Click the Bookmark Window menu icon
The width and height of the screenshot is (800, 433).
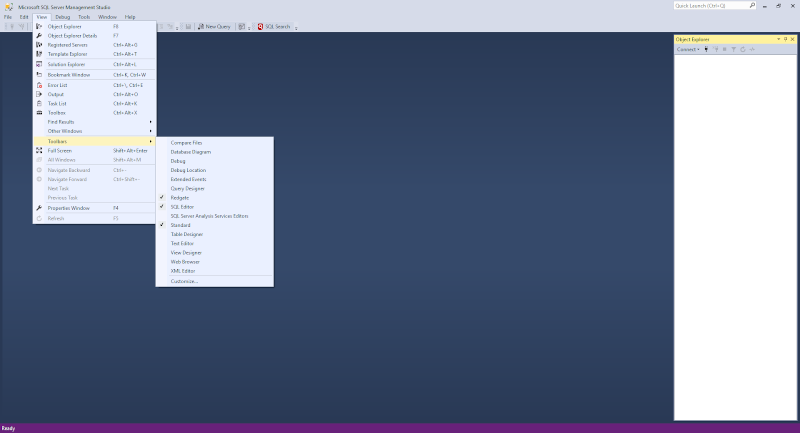click(39, 74)
